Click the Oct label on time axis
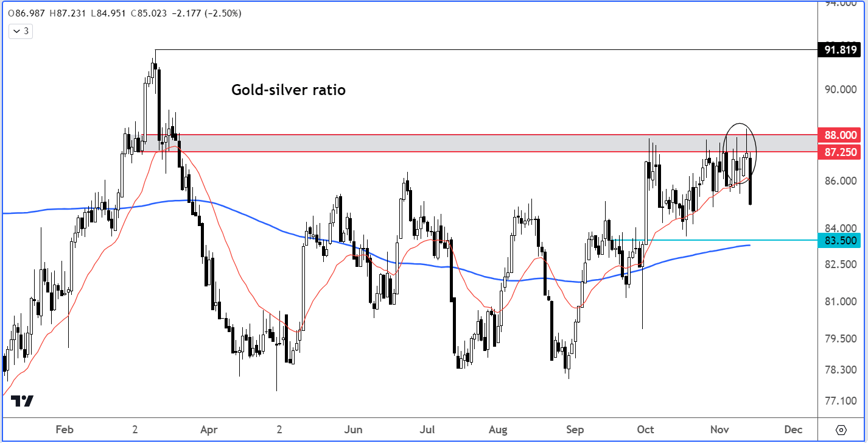 click(x=646, y=430)
